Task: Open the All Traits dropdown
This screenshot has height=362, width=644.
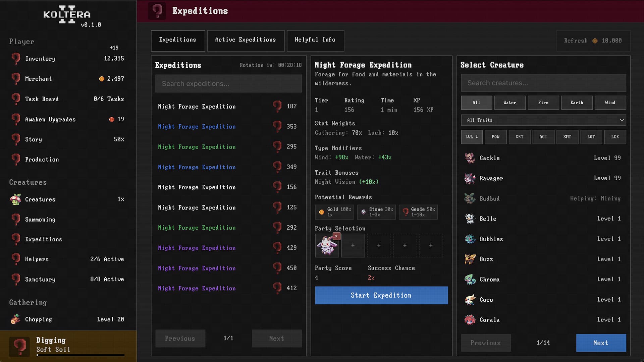Action: click(543, 120)
